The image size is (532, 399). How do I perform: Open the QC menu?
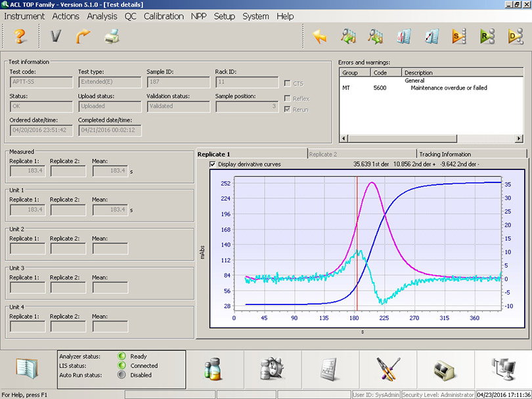130,16
